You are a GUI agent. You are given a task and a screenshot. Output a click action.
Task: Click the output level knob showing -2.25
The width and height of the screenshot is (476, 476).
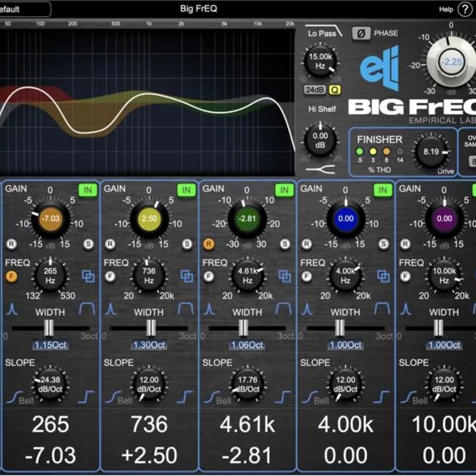coord(451,62)
